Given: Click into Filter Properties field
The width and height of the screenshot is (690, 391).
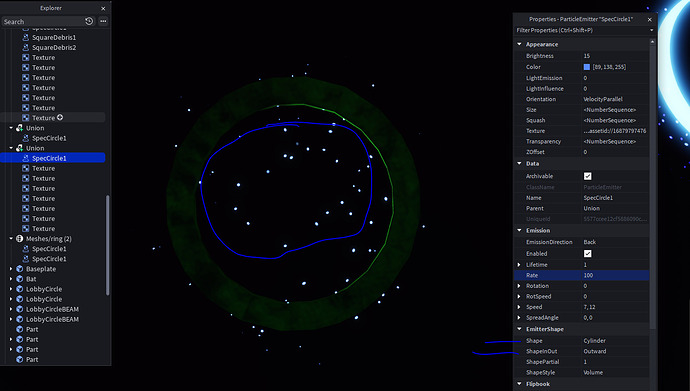Looking at the screenshot, I should 581,30.
